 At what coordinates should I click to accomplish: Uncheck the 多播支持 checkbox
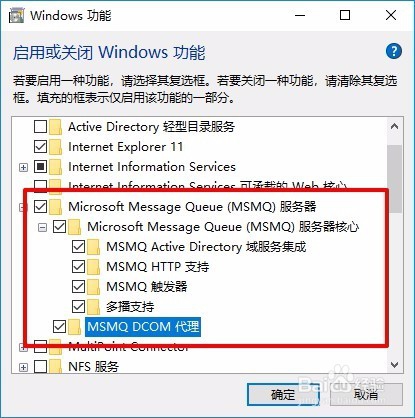78,306
